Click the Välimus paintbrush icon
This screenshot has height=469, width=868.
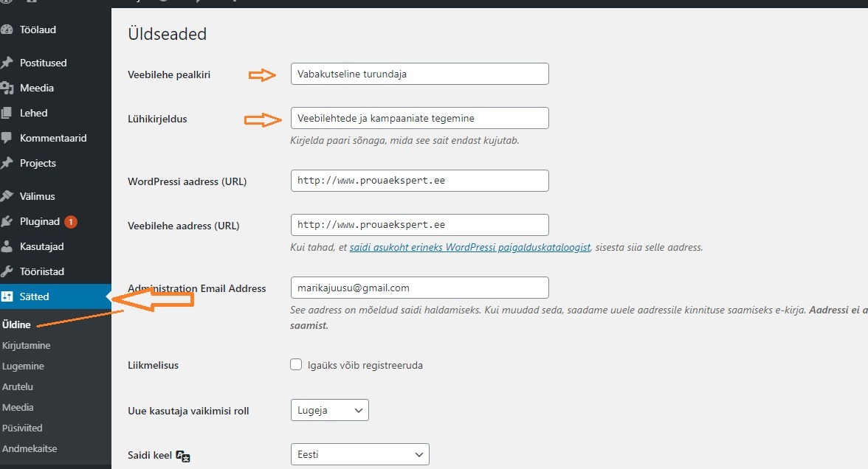[x=7, y=196]
